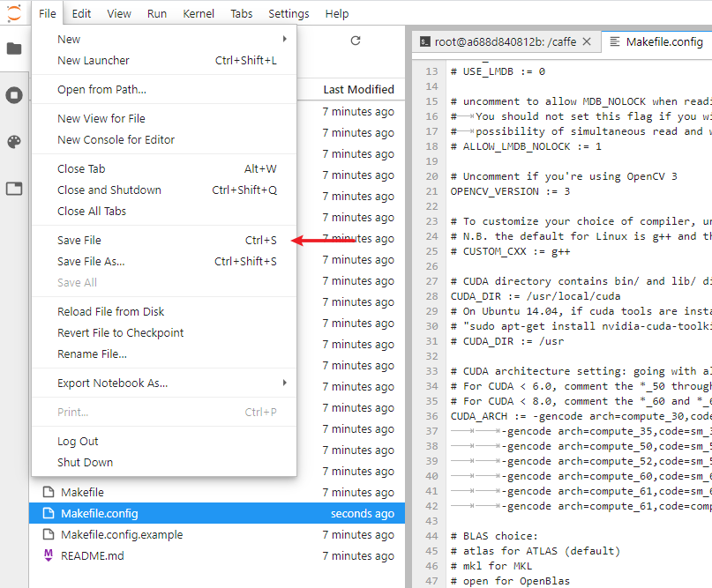Screen dimensions: 712x588
Task: Choose Revert File to Checkpoint
Action: click(164, 332)
